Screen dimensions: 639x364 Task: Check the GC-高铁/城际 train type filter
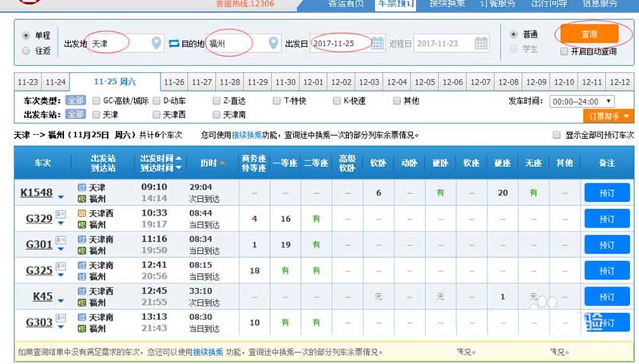[96, 101]
